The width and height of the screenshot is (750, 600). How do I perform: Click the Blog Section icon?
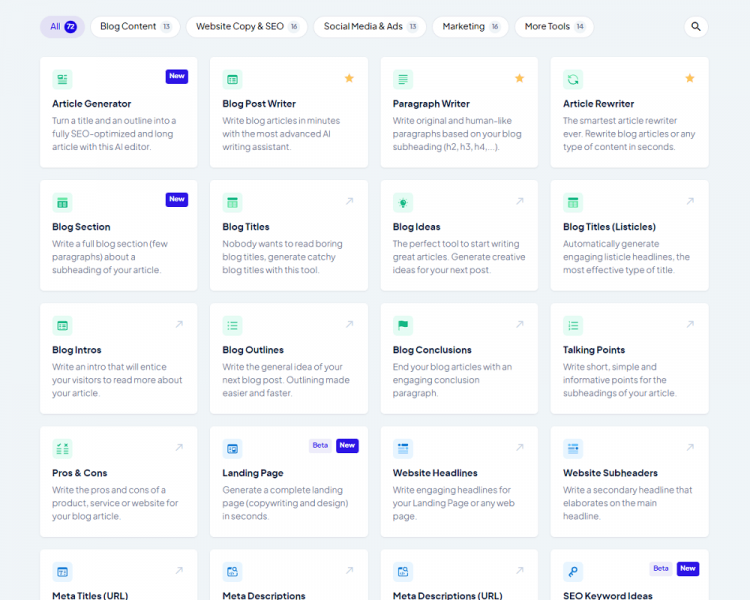click(62, 203)
